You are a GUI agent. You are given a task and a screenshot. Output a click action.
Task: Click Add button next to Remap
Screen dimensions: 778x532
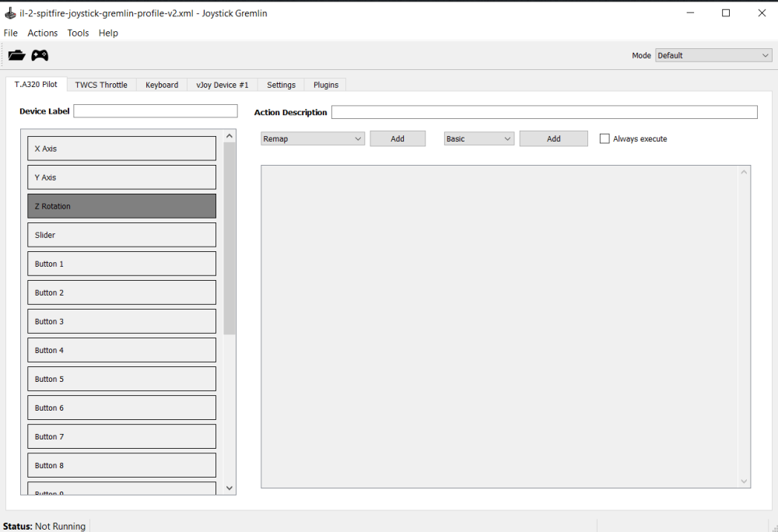pos(398,139)
